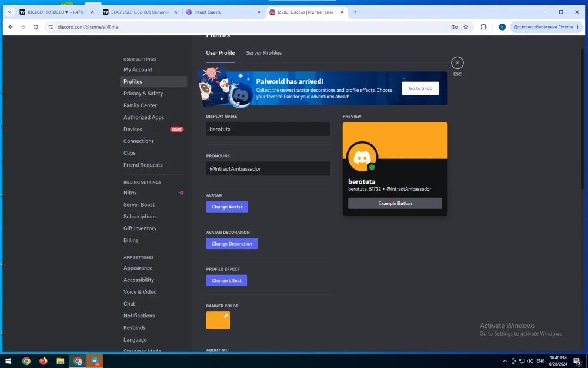
Task: Open a new browser tab
Action: (x=355, y=12)
